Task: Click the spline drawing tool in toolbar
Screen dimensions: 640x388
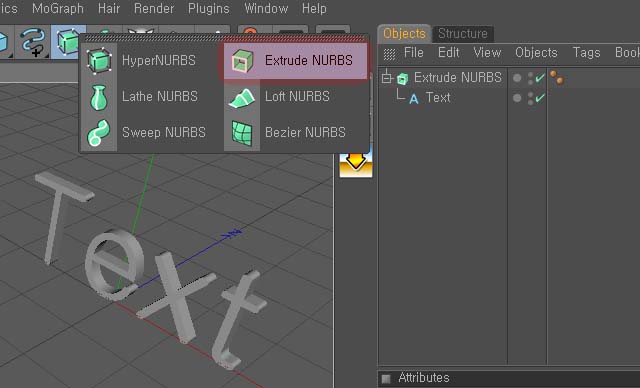Action: (33, 42)
